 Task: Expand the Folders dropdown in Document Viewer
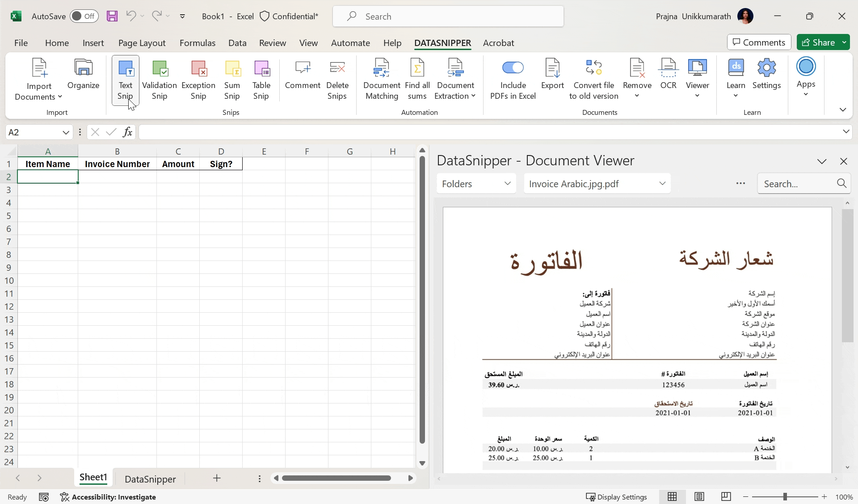[x=475, y=183]
